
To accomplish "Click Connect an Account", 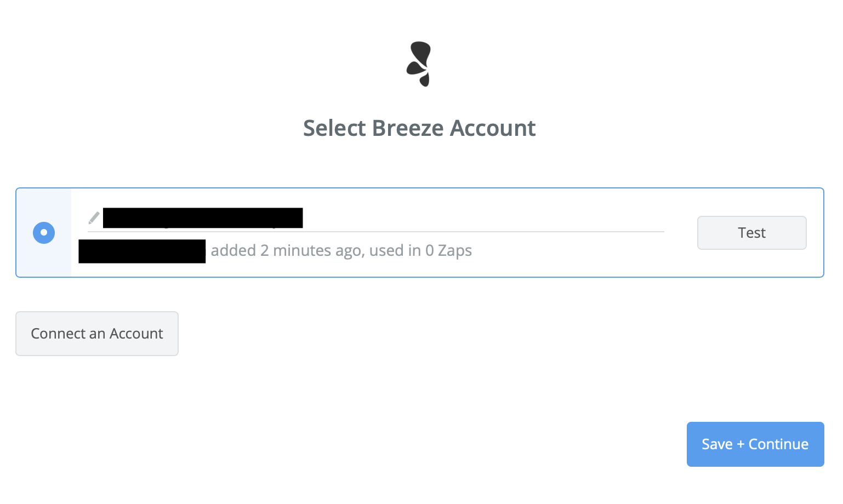I will click(97, 334).
